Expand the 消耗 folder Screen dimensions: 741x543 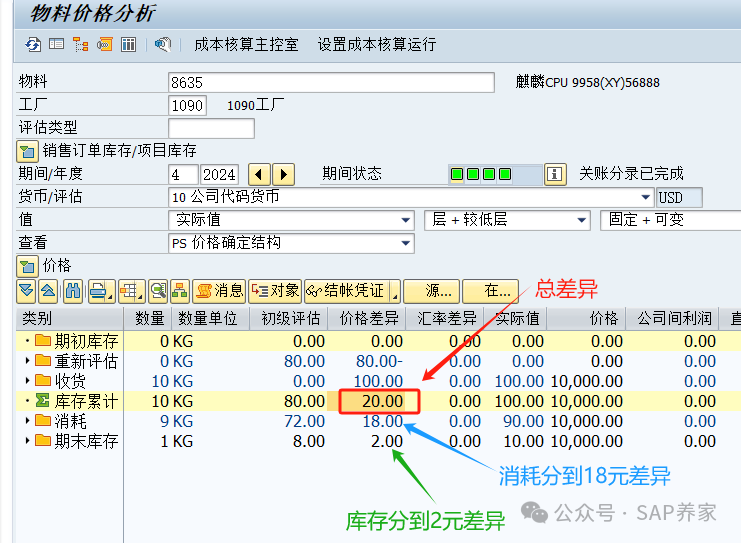tap(27, 421)
